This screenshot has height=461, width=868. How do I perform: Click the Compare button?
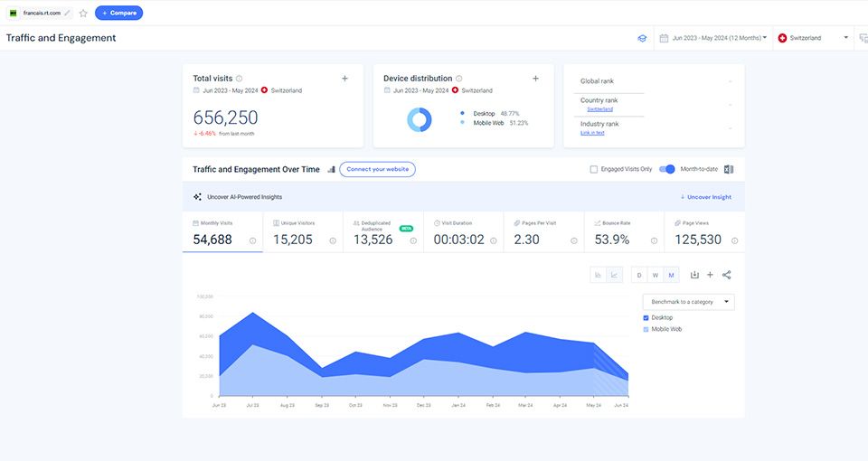[x=118, y=13]
